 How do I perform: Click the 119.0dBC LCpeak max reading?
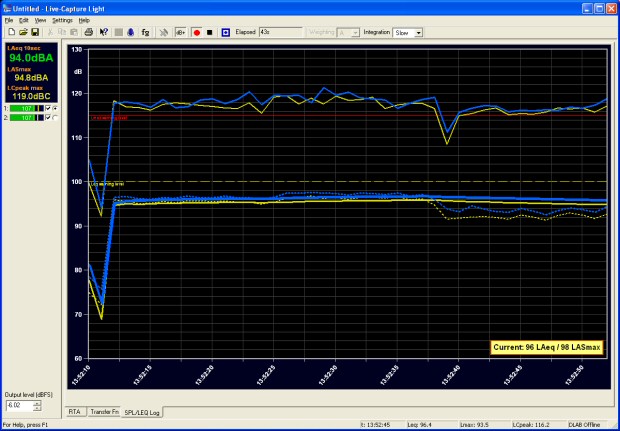(x=31, y=96)
